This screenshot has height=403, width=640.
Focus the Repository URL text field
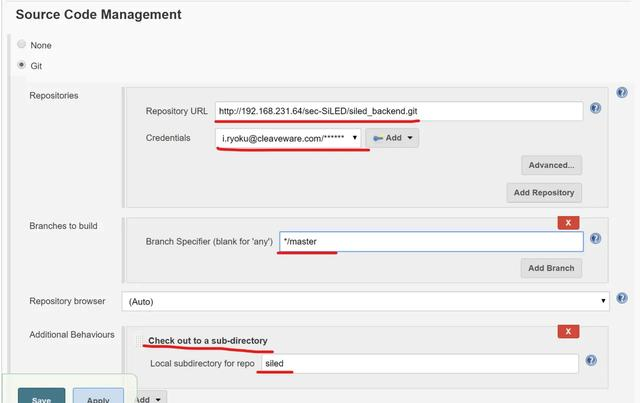[x=399, y=111]
